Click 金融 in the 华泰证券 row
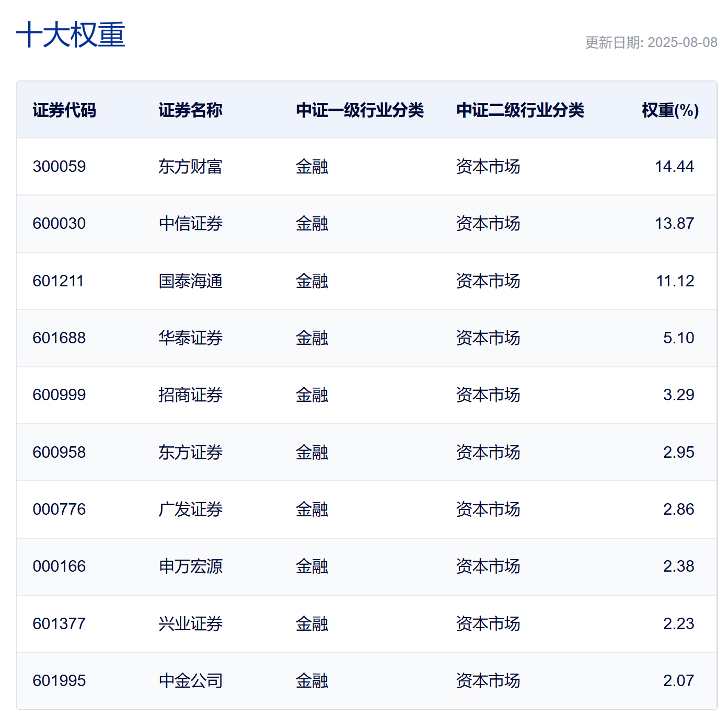The width and height of the screenshot is (728, 718). point(312,338)
